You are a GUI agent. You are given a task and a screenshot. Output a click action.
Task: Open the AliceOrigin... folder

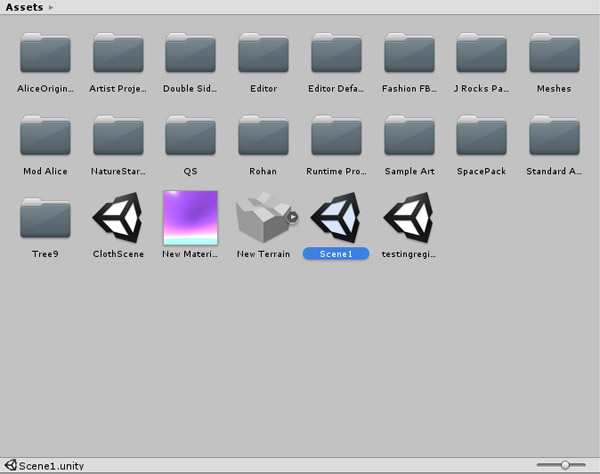coord(45,53)
